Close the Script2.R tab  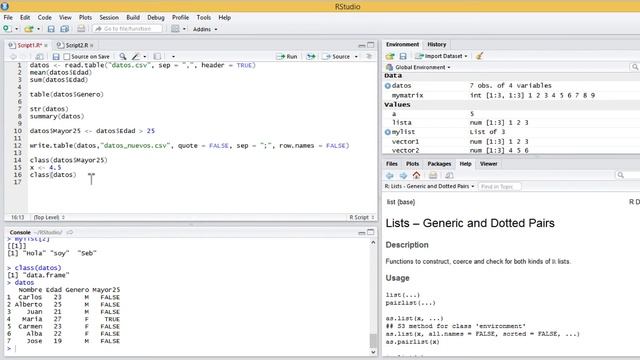click(x=92, y=45)
